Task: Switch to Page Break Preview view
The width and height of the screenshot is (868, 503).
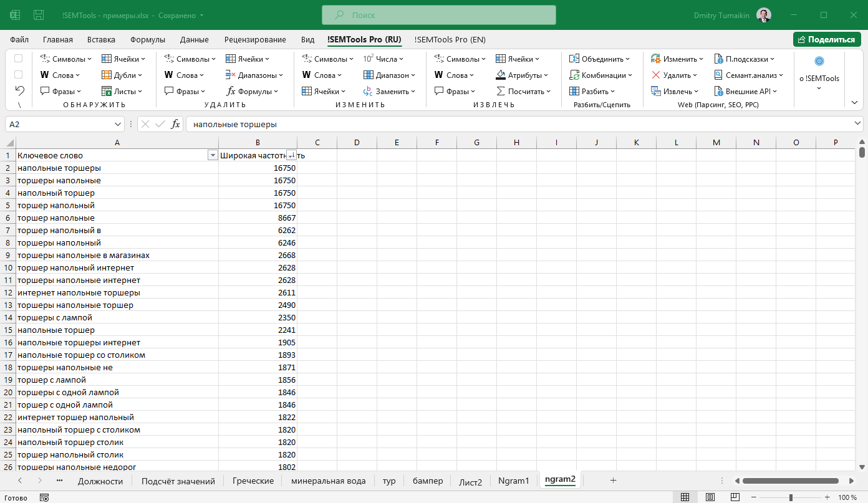Action: (x=736, y=497)
